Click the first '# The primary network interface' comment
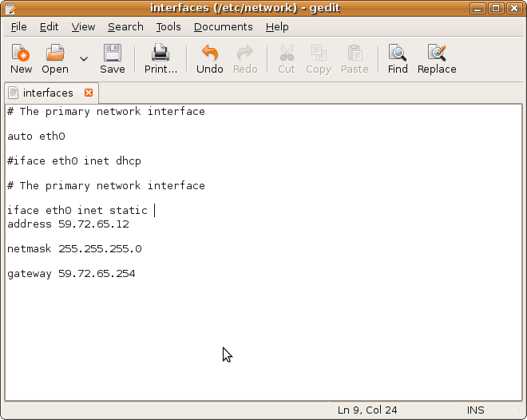Image resolution: width=527 pixels, height=420 pixels. click(x=106, y=112)
